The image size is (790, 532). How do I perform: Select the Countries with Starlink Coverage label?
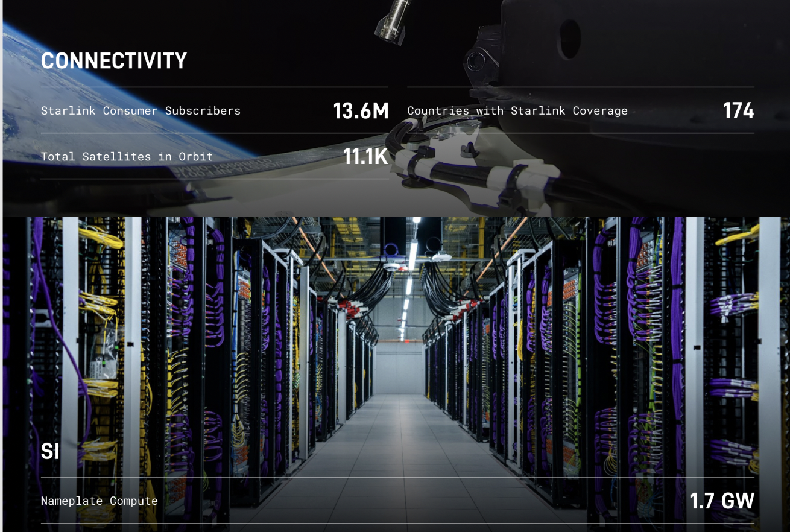(x=517, y=111)
